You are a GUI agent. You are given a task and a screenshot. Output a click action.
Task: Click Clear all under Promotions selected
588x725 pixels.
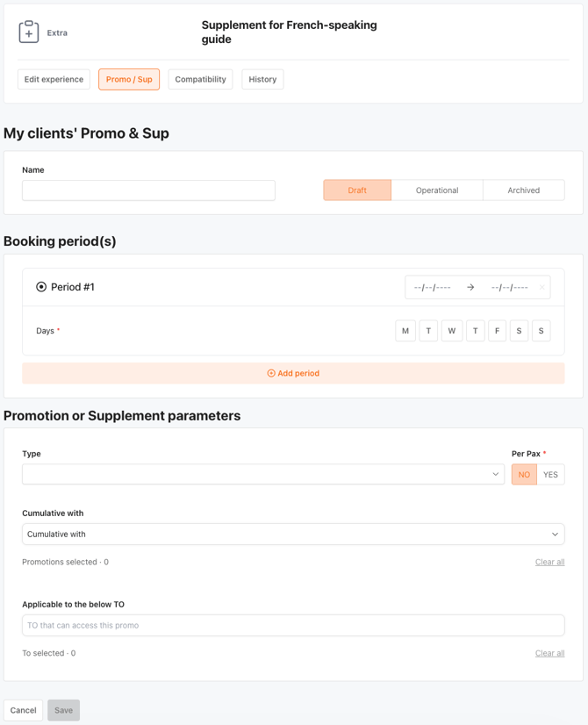[549, 562]
